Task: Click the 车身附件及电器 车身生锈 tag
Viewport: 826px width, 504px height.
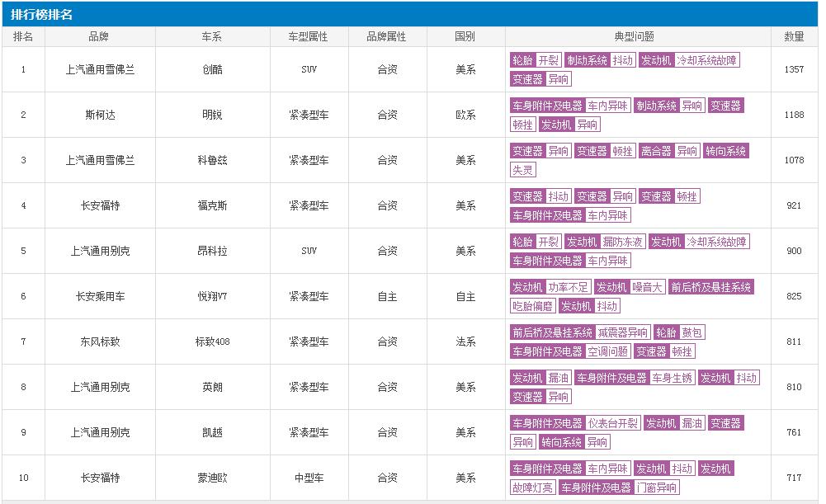Action: point(635,377)
